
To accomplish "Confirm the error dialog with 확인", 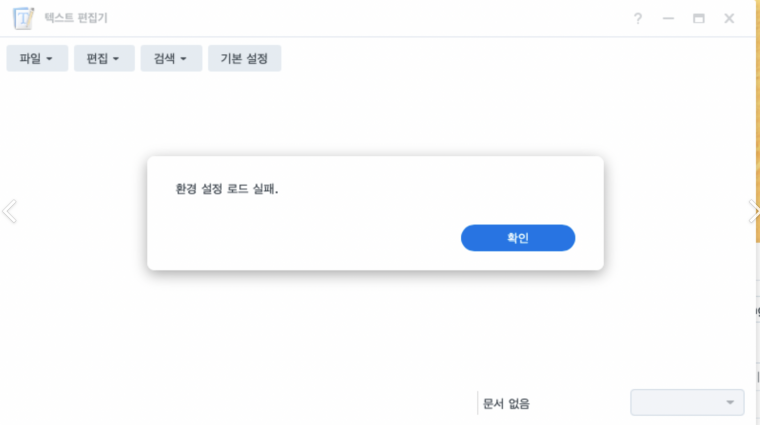I will pos(518,238).
